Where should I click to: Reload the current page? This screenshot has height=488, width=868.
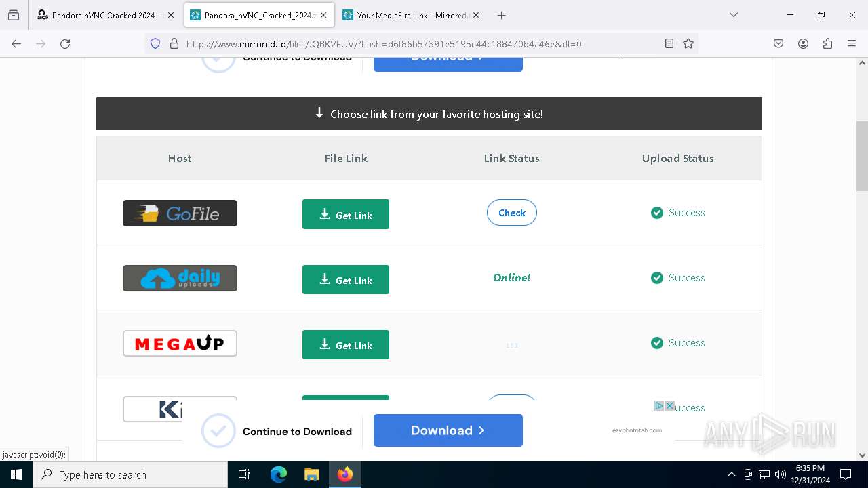(65, 43)
